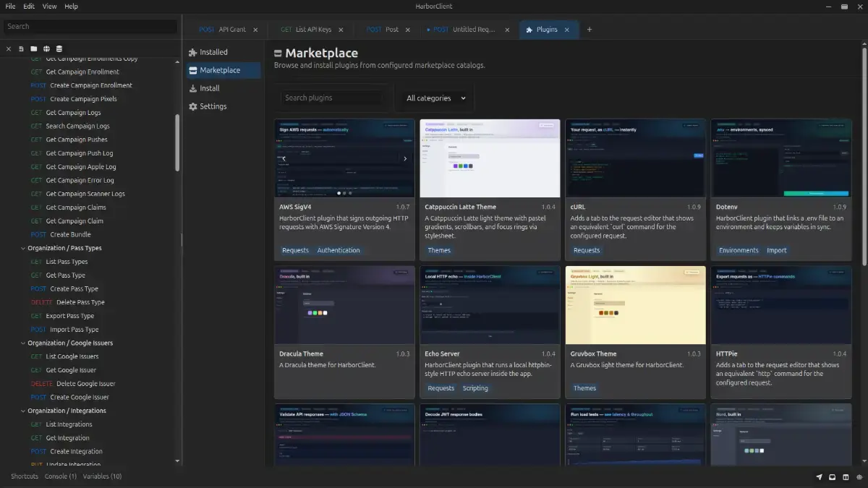Click the Authentication tag on AWS SigV4
Viewport: 868px width, 488px height.
click(x=339, y=250)
